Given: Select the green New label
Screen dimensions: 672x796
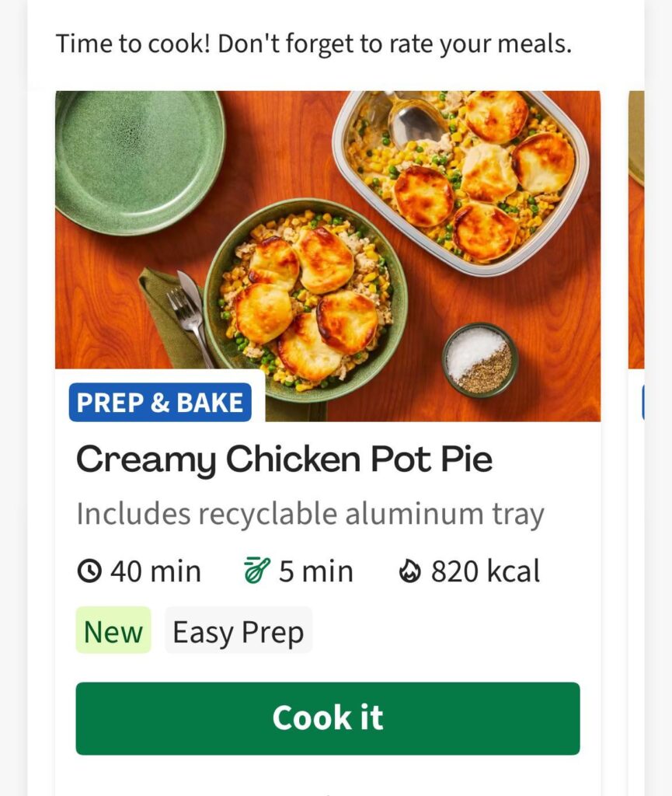Looking at the screenshot, I should (113, 631).
